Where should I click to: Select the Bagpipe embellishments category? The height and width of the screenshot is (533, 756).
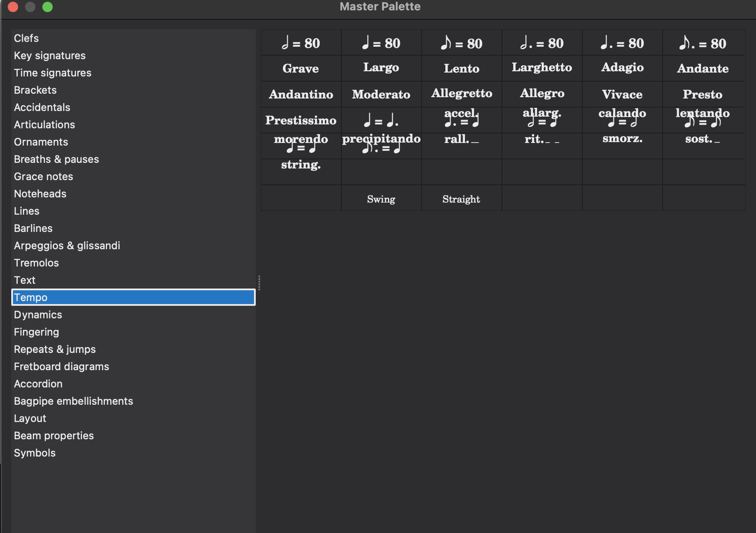click(x=73, y=401)
